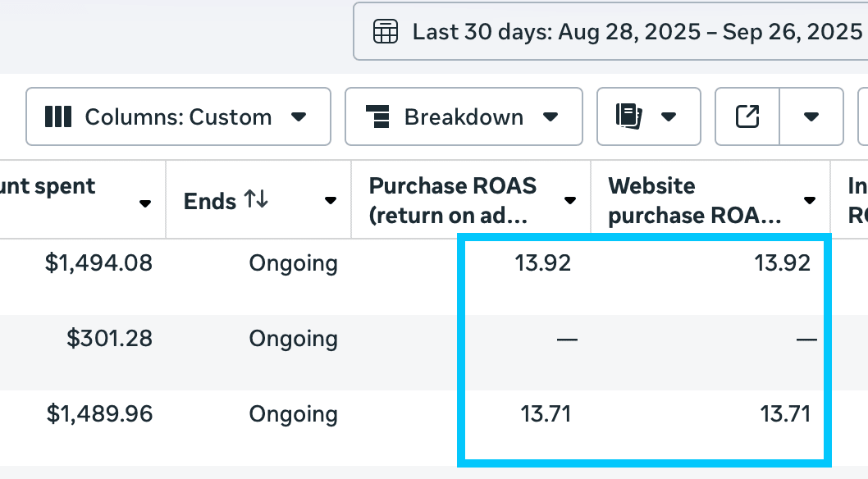Click the calendar icon in the date range picker
This screenshot has height=479, width=868.
(386, 32)
